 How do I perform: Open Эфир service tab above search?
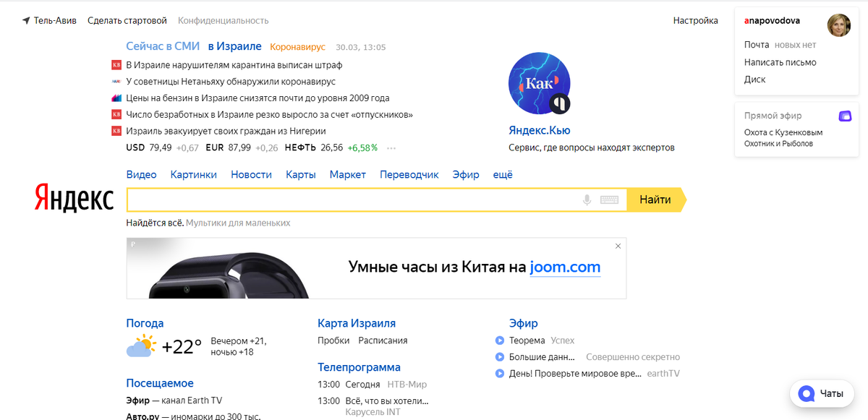coord(466,174)
